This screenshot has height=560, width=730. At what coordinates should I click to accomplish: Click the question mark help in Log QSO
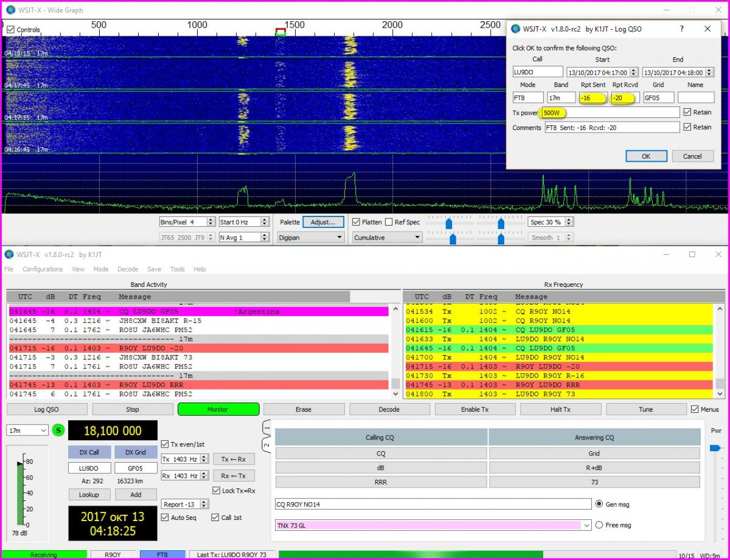point(681,29)
